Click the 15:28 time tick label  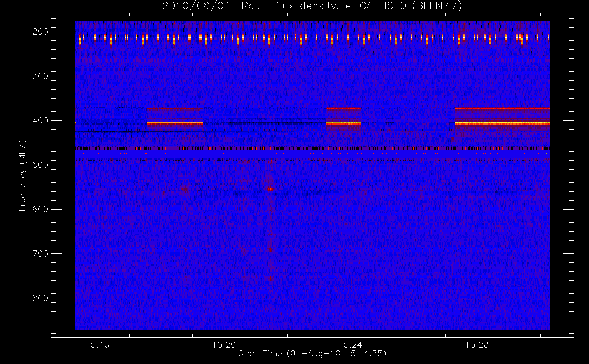coord(477,345)
